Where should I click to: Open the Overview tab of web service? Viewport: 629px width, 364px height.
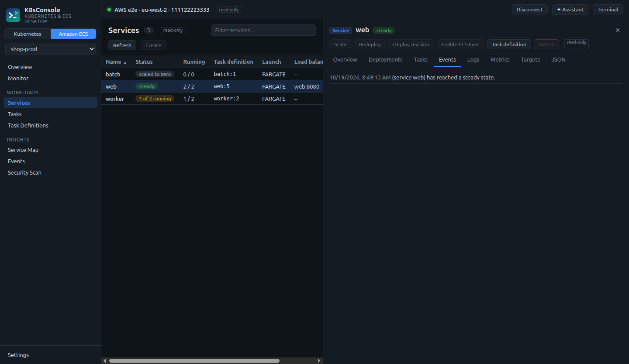click(x=345, y=59)
